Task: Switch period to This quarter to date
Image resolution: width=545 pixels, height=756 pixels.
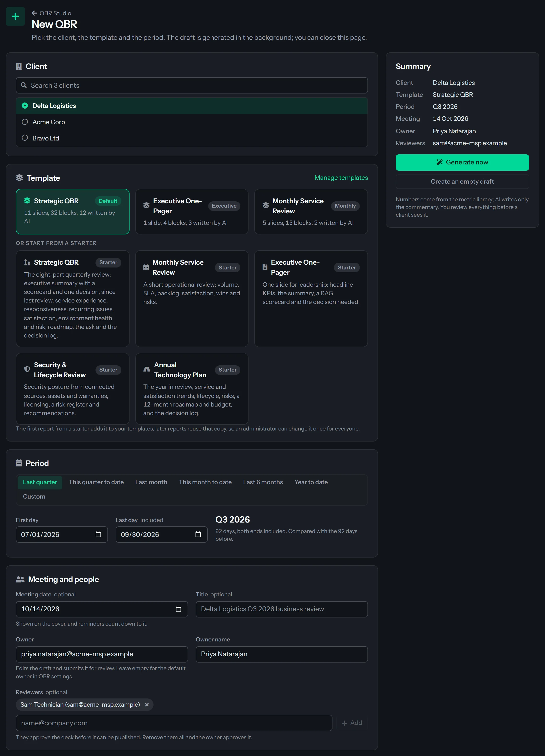Action: pos(96,482)
